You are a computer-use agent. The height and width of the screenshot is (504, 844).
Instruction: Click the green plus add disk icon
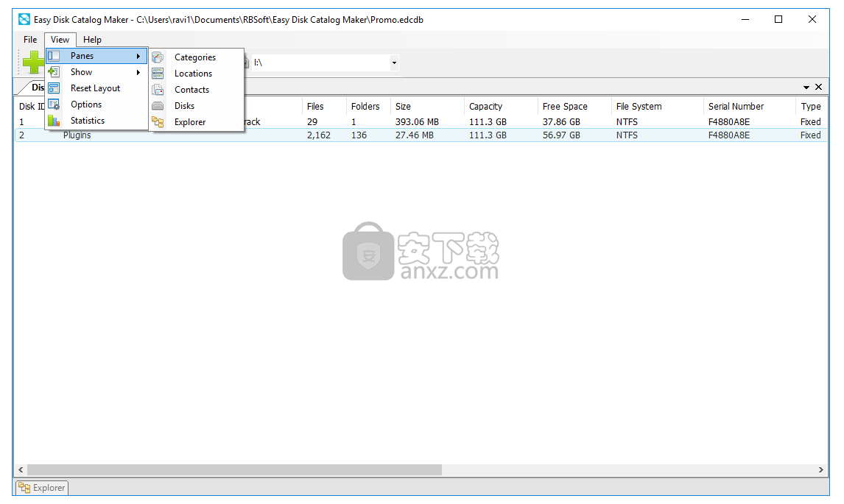(x=33, y=63)
